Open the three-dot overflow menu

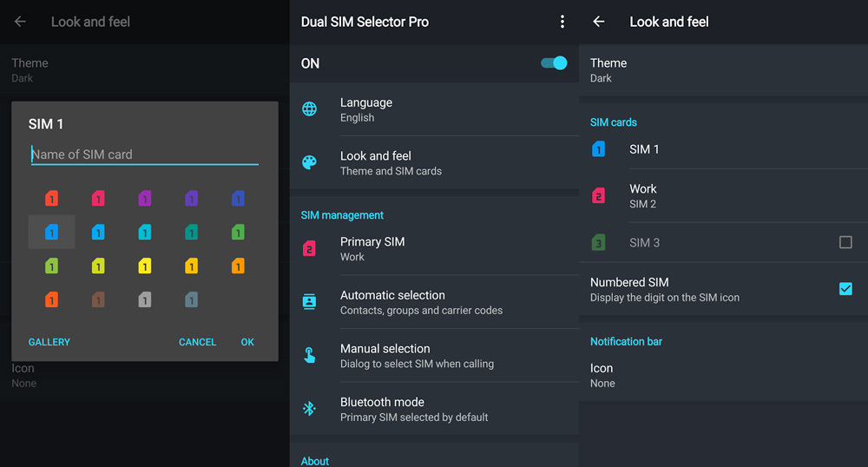coord(562,22)
